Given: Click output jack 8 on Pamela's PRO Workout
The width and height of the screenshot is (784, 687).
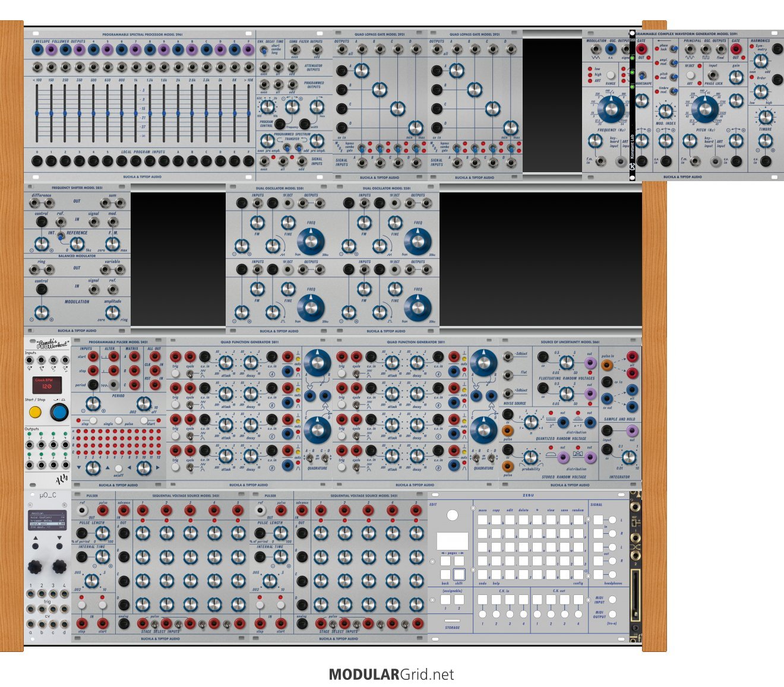Looking at the screenshot, I should pos(65,465).
